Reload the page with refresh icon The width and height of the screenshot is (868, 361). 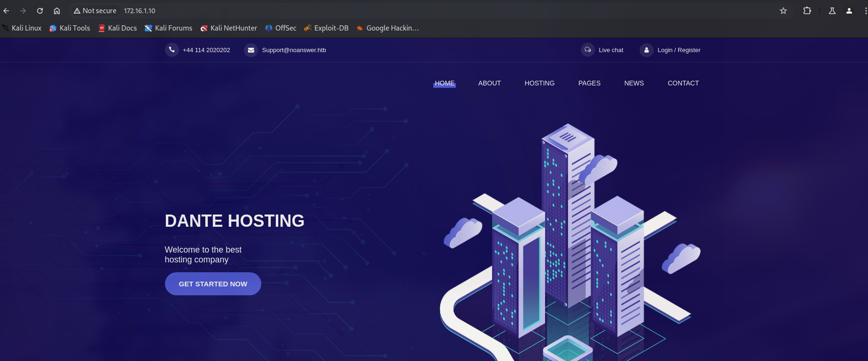click(x=40, y=11)
